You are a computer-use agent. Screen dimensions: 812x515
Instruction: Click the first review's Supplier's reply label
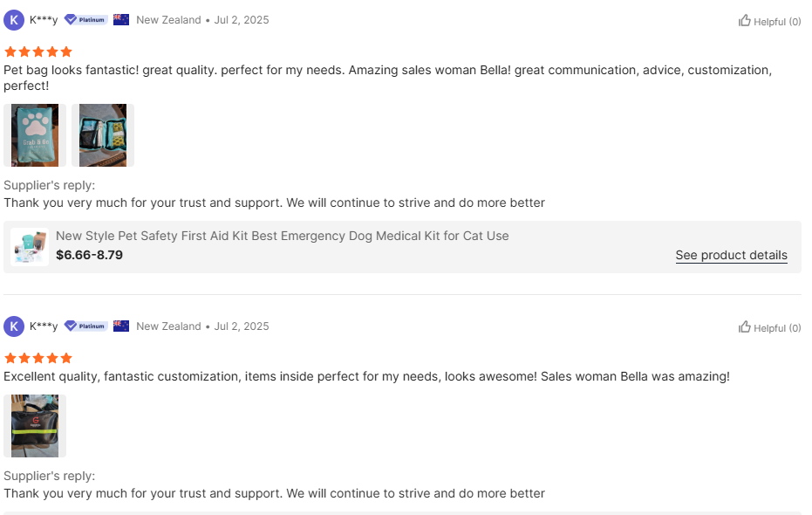click(x=50, y=185)
